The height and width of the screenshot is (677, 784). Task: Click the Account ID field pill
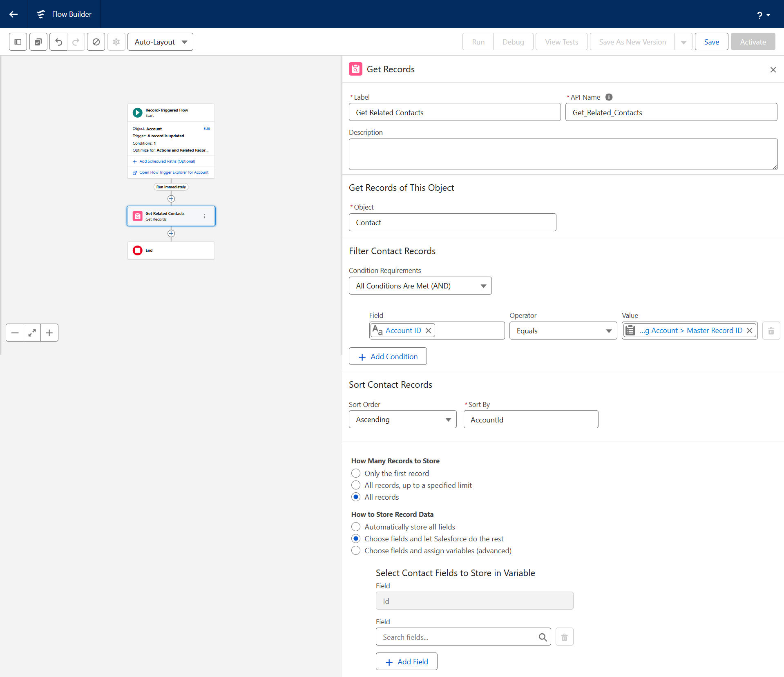tap(403, 331)
